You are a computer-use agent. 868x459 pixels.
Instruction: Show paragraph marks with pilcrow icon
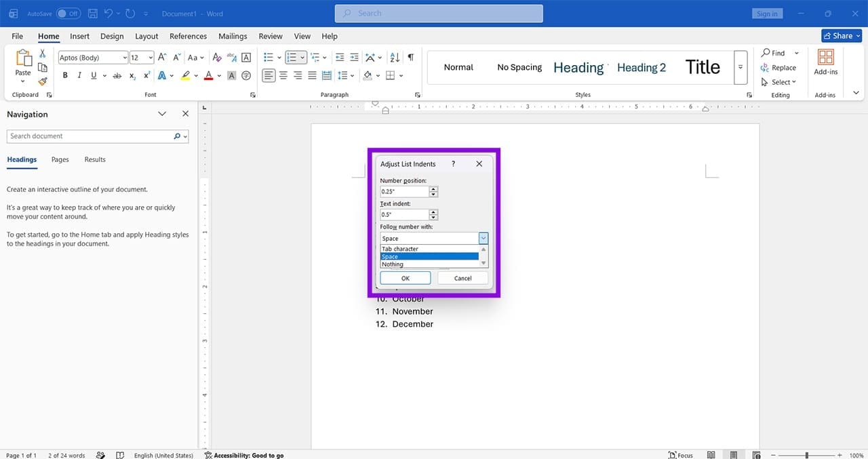click(410, 58)
